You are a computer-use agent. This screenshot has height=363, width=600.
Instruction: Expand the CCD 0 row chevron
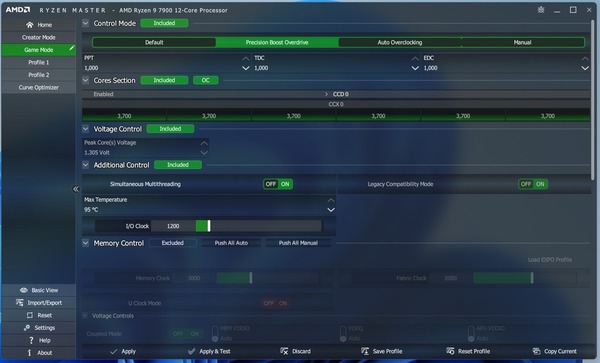pos(326,94)
